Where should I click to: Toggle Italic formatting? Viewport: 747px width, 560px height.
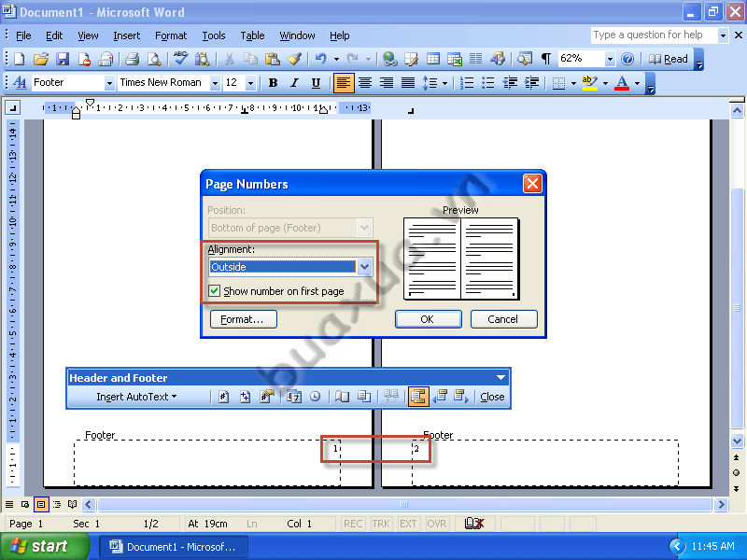(x=294, y=83)
